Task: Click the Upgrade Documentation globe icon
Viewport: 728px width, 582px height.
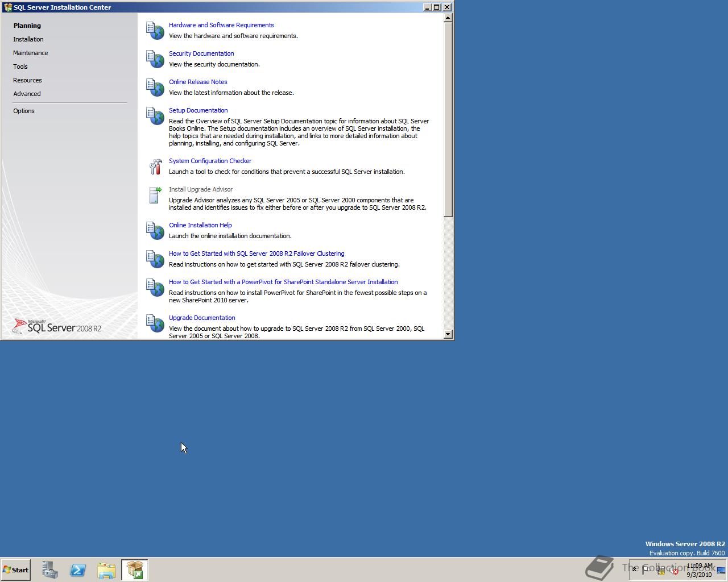Action: 155,323
